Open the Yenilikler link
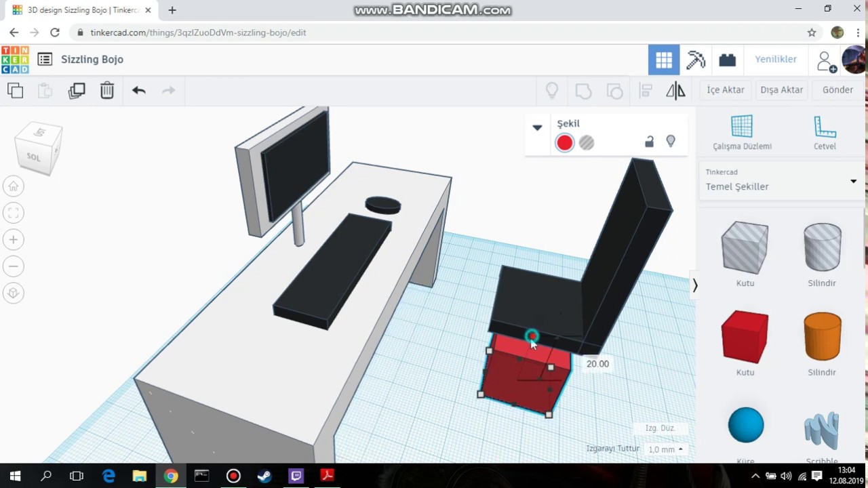This screenshot has height=488, width=868. 776,59
